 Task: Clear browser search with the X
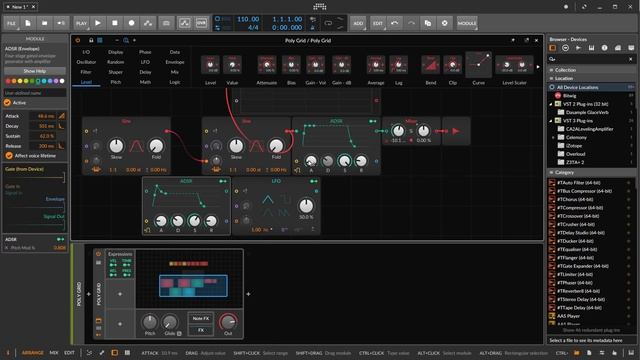coord(631,59)
